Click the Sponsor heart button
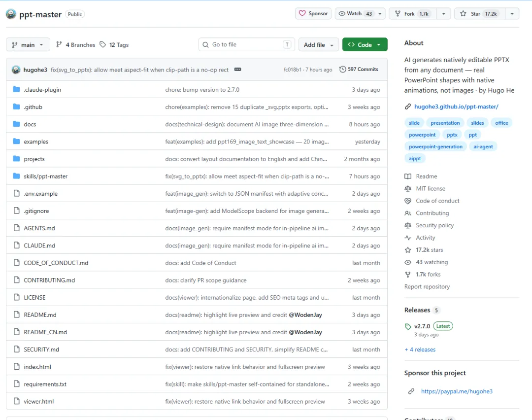The height and width of the screenshot is (420, 532). [x=313, y=14]
